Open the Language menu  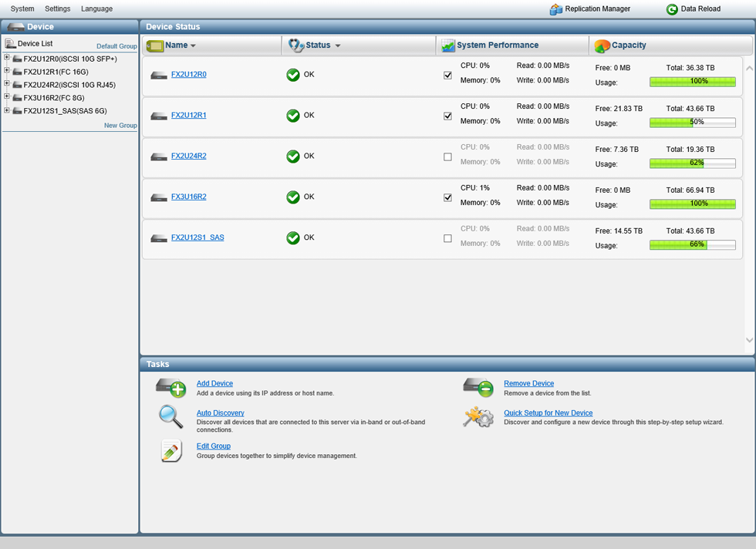96,8
